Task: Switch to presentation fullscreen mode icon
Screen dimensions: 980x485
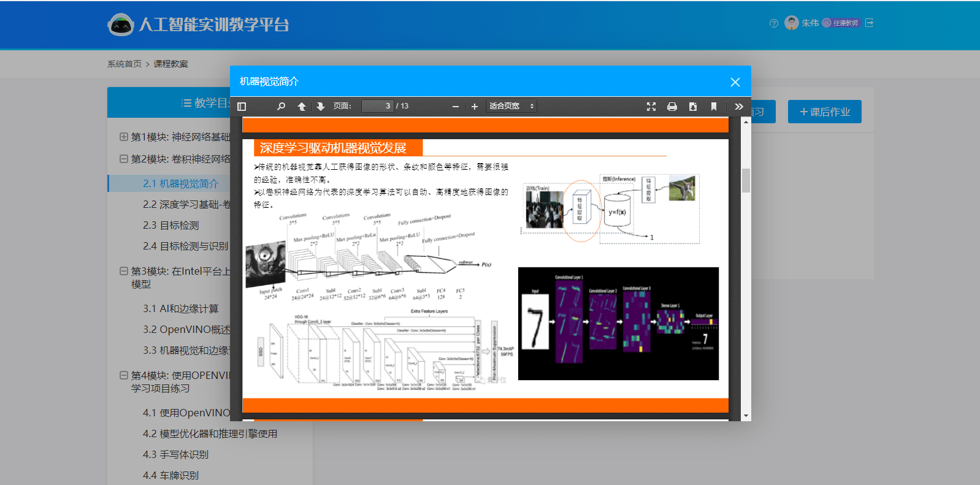Action: point(651,106)
